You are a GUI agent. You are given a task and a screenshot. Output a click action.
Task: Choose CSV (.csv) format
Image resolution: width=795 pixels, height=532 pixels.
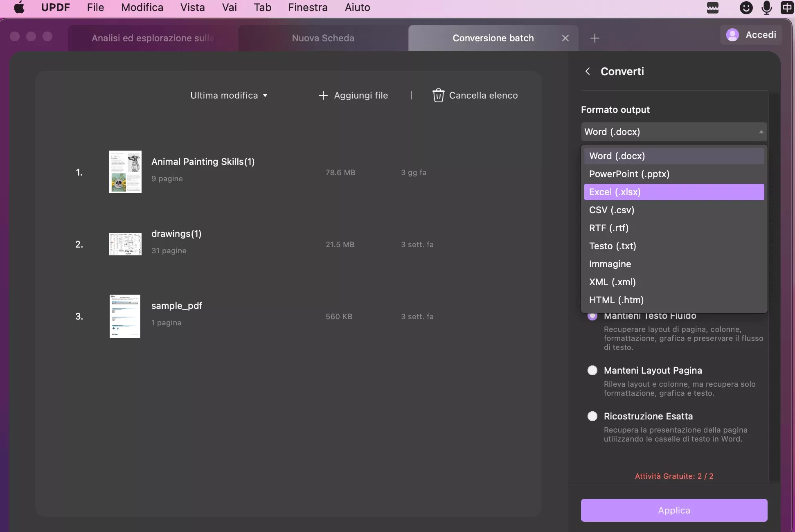click(x=674, y=210)
